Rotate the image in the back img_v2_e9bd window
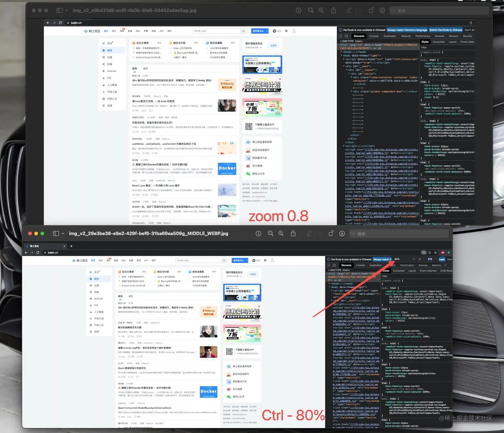This screenshot has height=433, width=504. coord(371,10)
